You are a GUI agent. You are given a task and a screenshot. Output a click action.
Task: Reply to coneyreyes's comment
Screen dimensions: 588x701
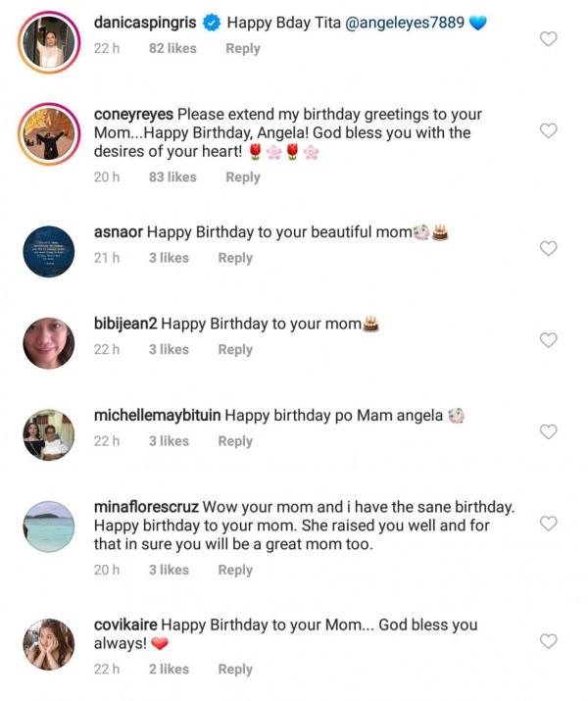[243, 177]
